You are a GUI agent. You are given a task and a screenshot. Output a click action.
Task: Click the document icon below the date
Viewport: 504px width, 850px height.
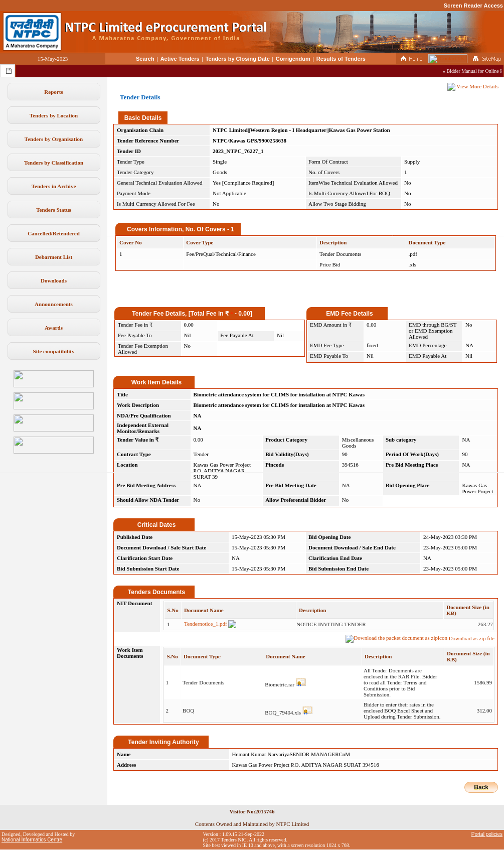click(x=9, y=71)
